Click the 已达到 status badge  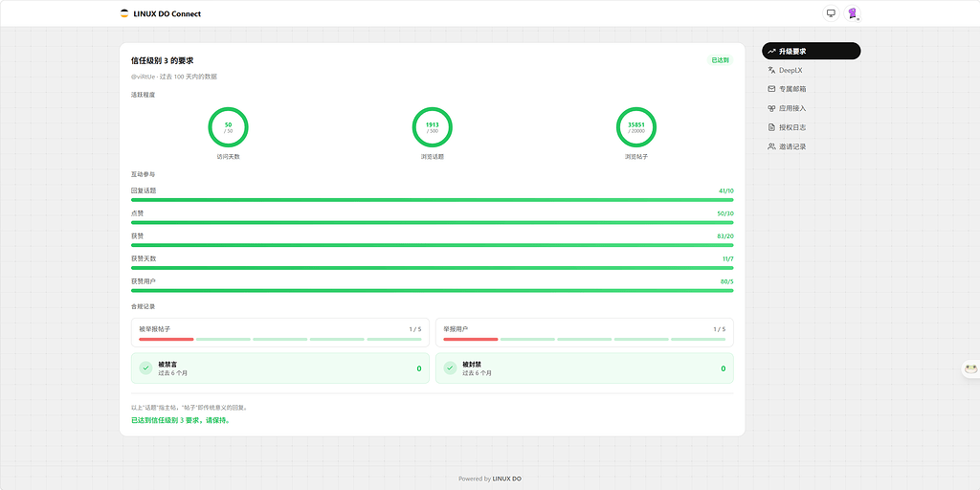(720, 60)
